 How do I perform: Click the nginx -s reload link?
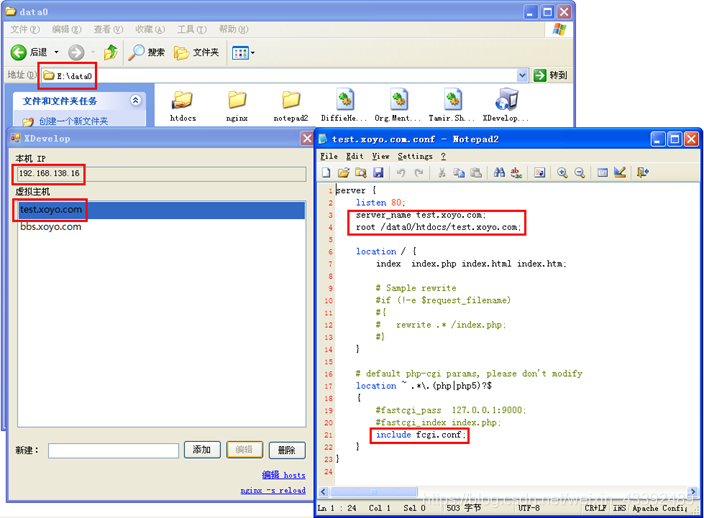click(273, 490)
